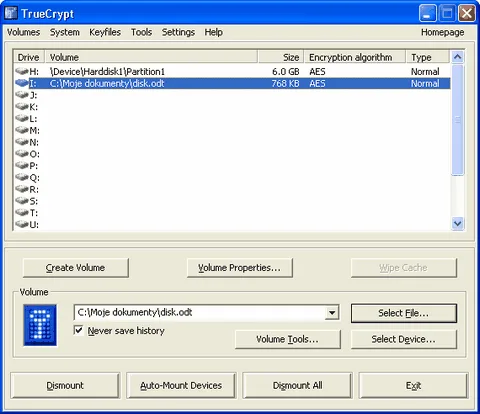
Task: Click the TrueCrypt volume logo icon
Action: [40, 325]
